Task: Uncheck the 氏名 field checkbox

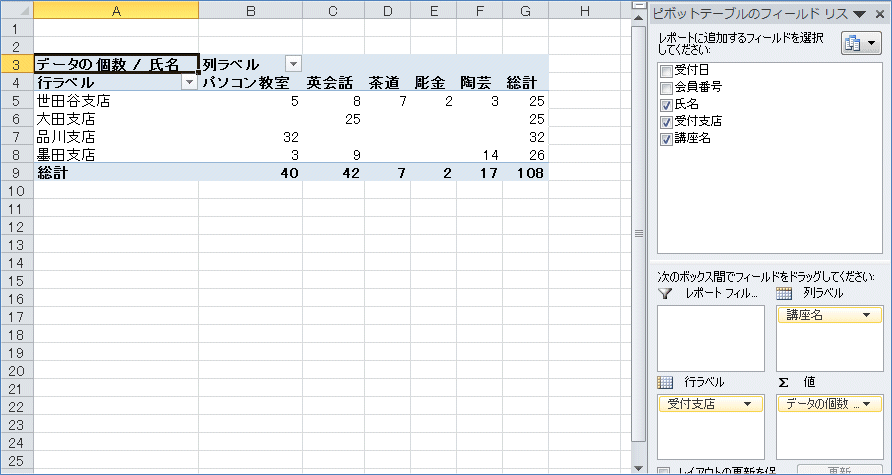Action: (666, 105)
